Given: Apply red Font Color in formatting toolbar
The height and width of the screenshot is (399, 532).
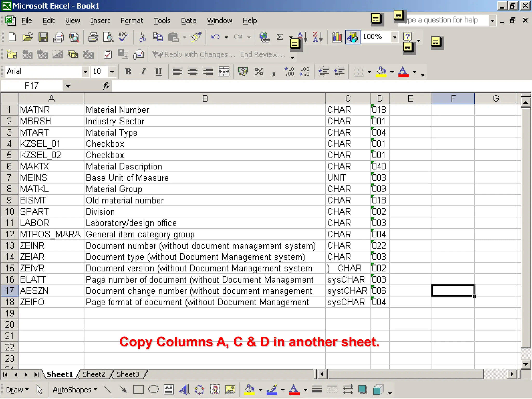Looking at the screenshot, I should (403, 71).
